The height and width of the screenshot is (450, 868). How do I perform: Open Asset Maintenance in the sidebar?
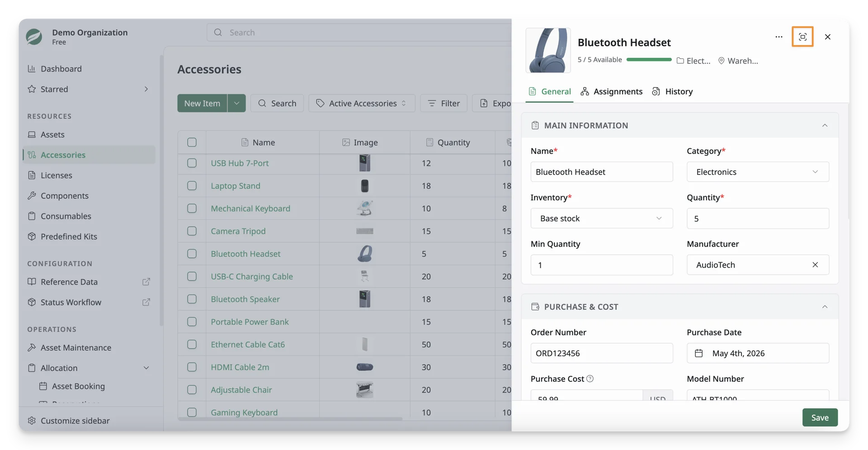tap(75, 347)
